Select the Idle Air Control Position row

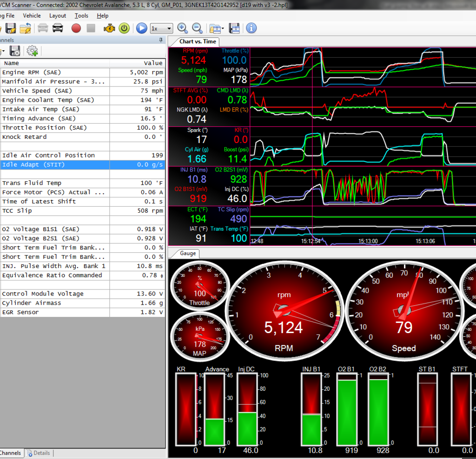pyautogui.click(x=83, y=155)
